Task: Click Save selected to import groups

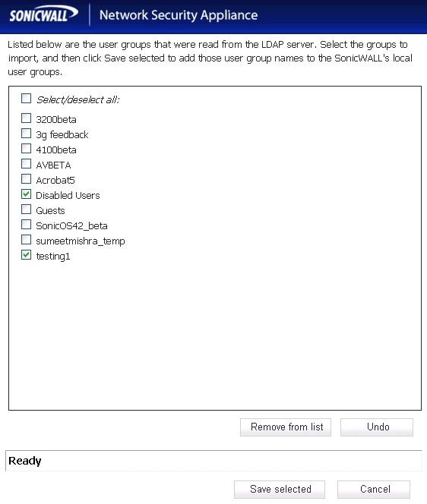Action: [x=280, y=490]
